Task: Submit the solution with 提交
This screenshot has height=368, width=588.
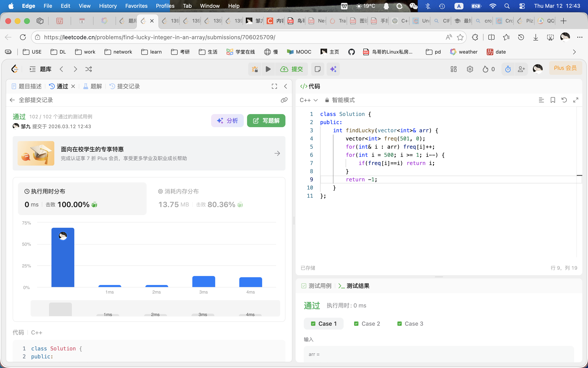Action: pos(292,69)
